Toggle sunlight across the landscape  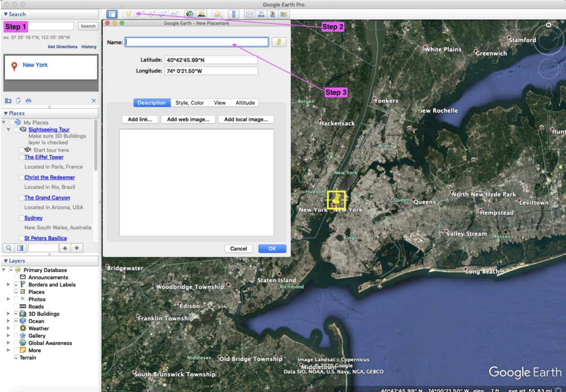click(201, 14)
